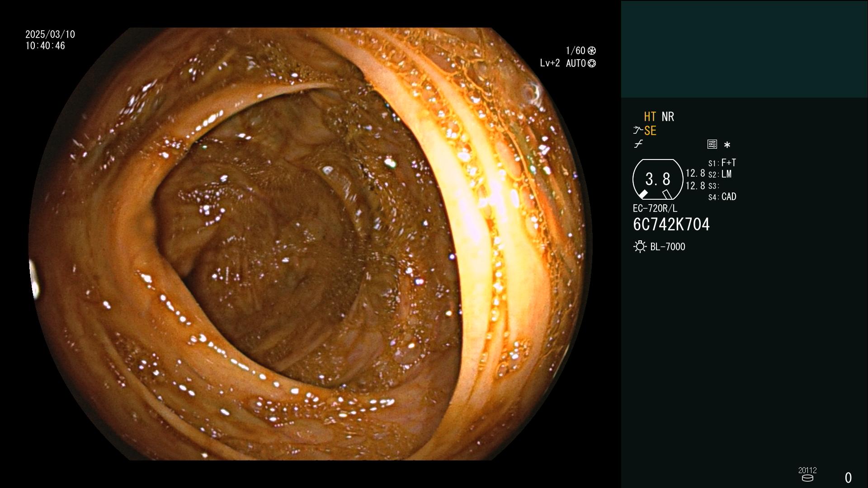Click the 20112 remaining storage count
868x488 pixels.
807,470
